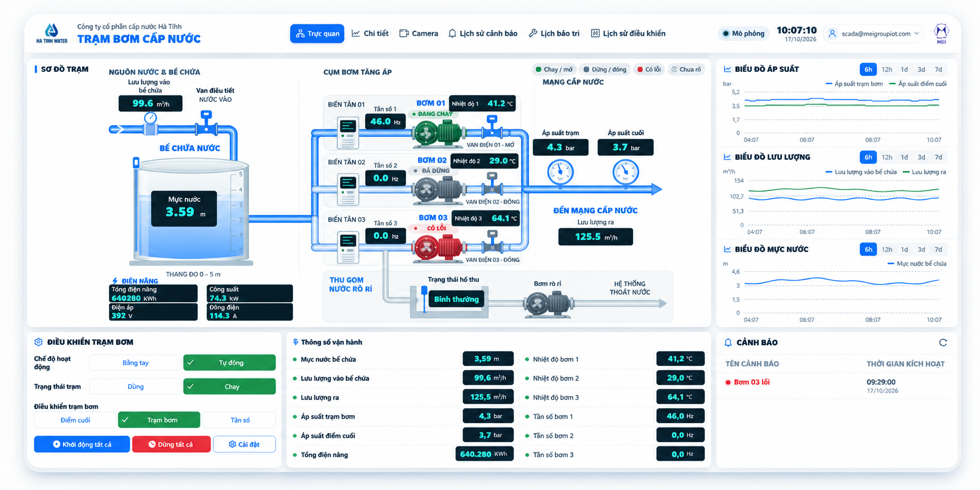Open the scada@meigroupiot.com account dropdown

click(x=873, y=34)
